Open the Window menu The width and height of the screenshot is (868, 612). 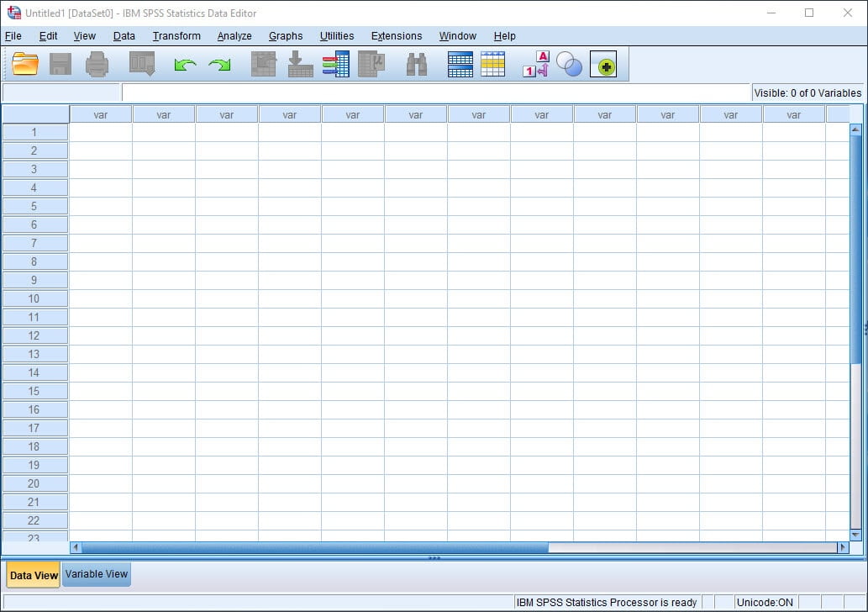(458, 36)
